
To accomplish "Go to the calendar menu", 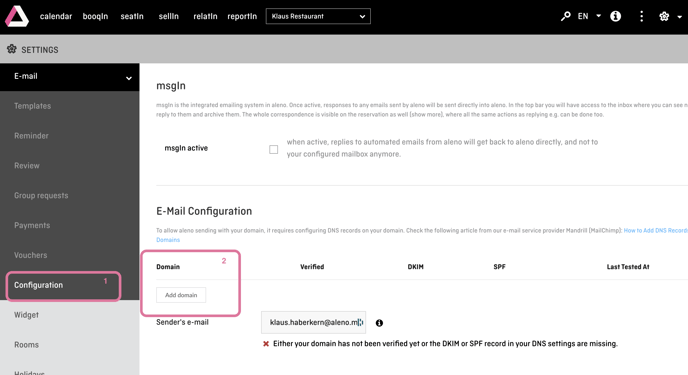I will [56, 16].
